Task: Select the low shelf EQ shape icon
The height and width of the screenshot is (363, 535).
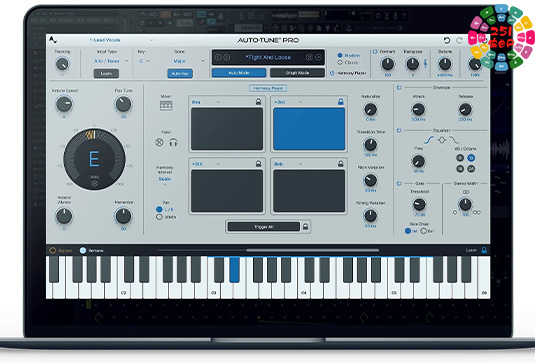Action: 429,140
